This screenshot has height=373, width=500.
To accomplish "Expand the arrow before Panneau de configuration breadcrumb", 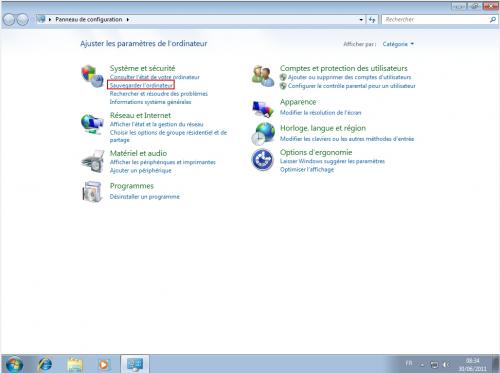I will [x=50, y=20].
